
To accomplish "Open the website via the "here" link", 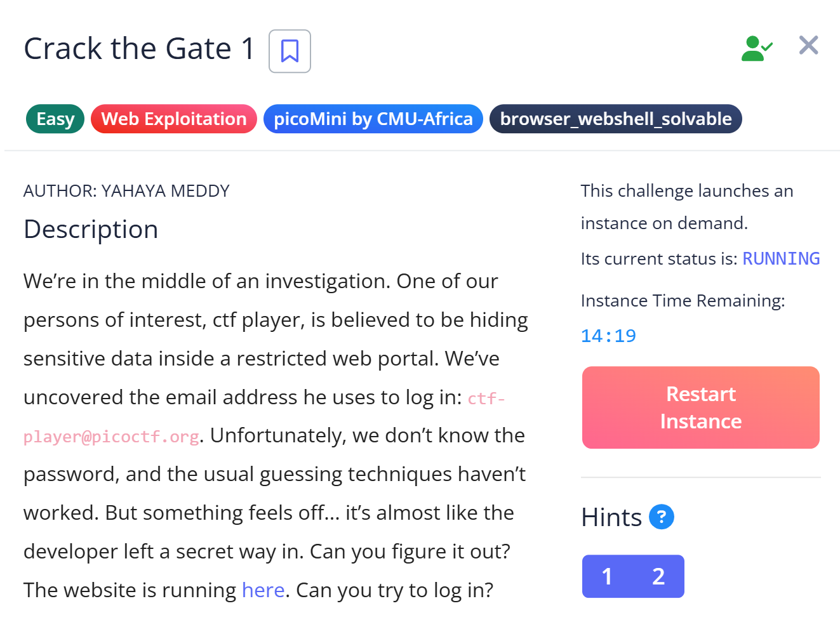I will pos(263,590).
